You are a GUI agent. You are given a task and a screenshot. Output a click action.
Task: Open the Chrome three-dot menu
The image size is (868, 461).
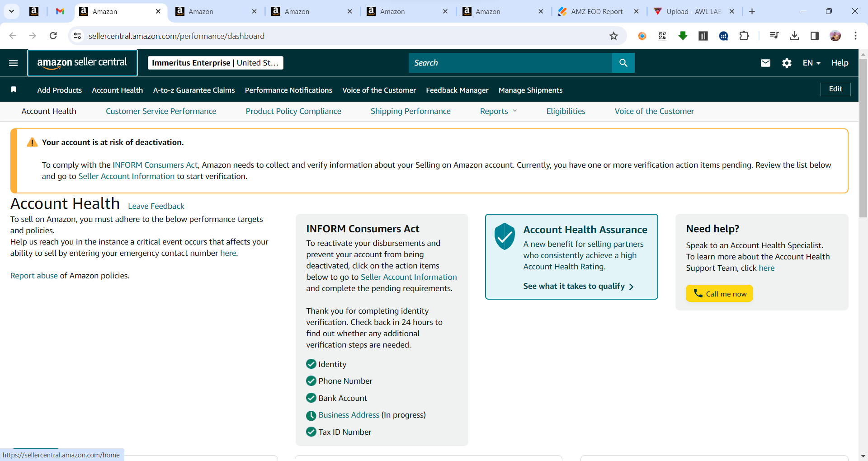pyautogui.click(x=855, y=36)
